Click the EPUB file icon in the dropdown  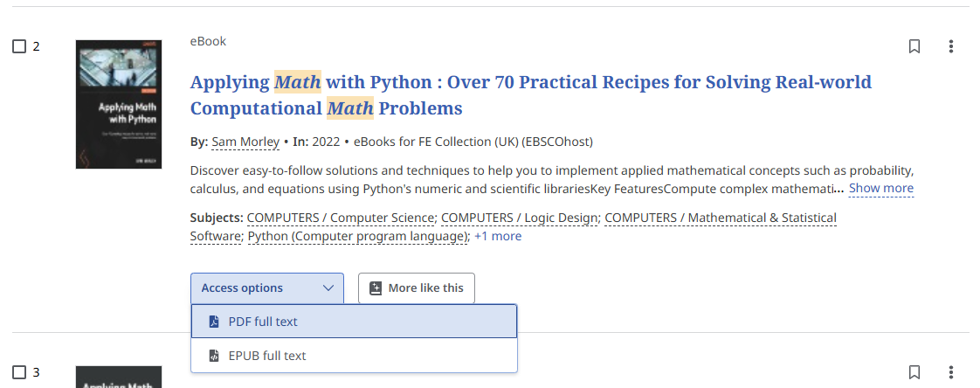(214, 356)
